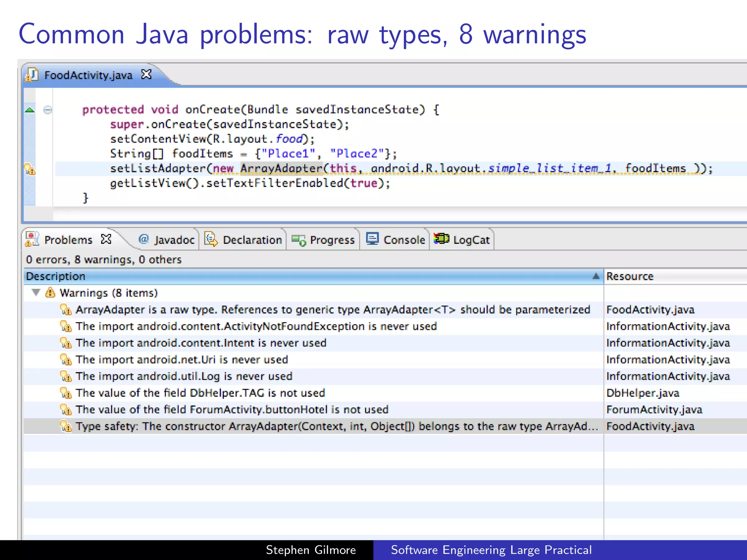The height and width of the screenshot is (560, 747).
Task: Click the Problems view icon
Action: (x=32, y=239)
